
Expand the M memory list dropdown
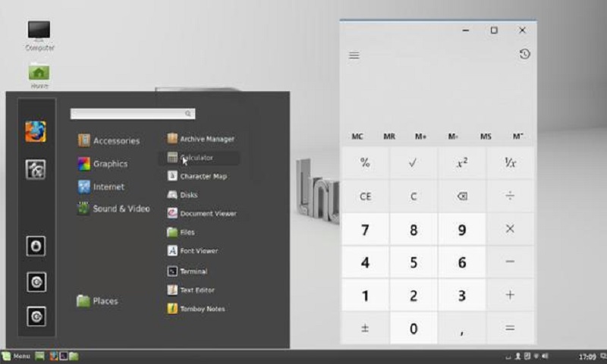point(518,136)
